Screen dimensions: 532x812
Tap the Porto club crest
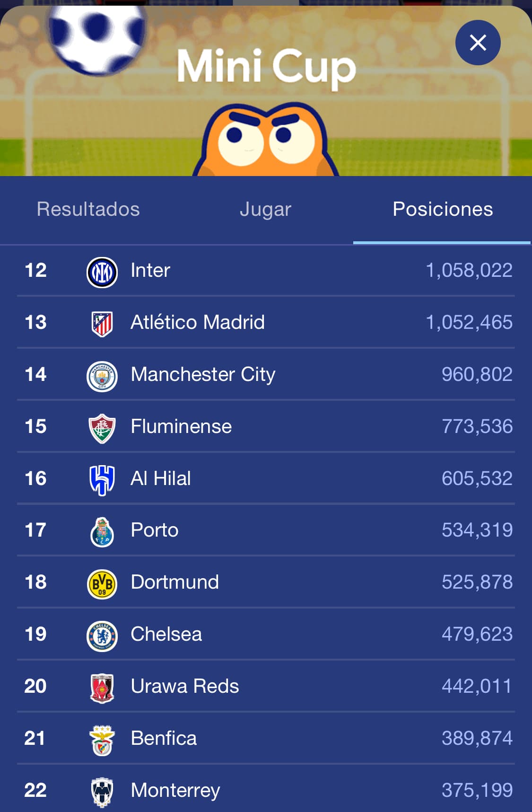(x=102, y=532)
